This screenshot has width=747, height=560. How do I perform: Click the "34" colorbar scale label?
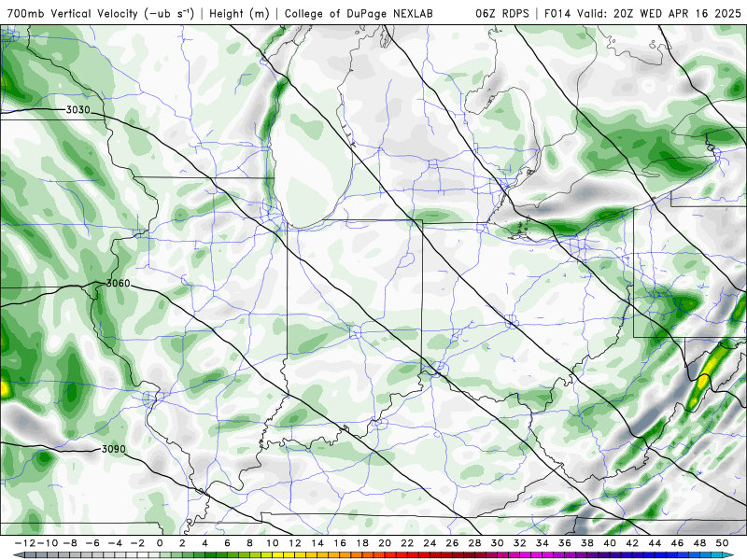(x=543, y=543)
